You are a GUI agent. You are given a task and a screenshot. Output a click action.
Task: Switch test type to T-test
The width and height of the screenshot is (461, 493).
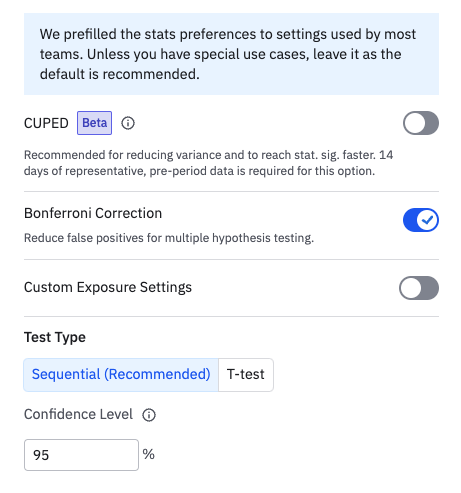coord(246,375)
